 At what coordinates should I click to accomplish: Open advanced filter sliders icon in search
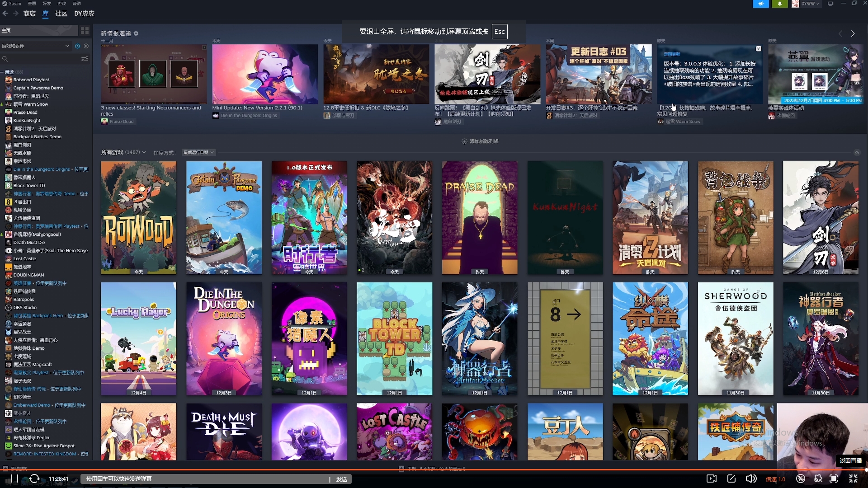tap(85, 59)
